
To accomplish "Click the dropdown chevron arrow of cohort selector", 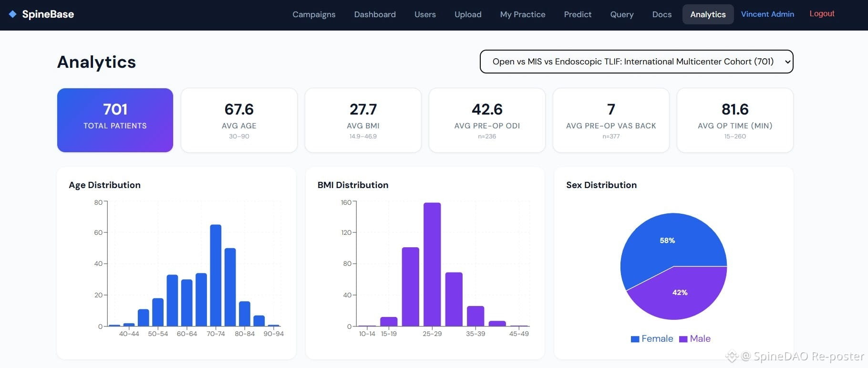I will point(787,62).
